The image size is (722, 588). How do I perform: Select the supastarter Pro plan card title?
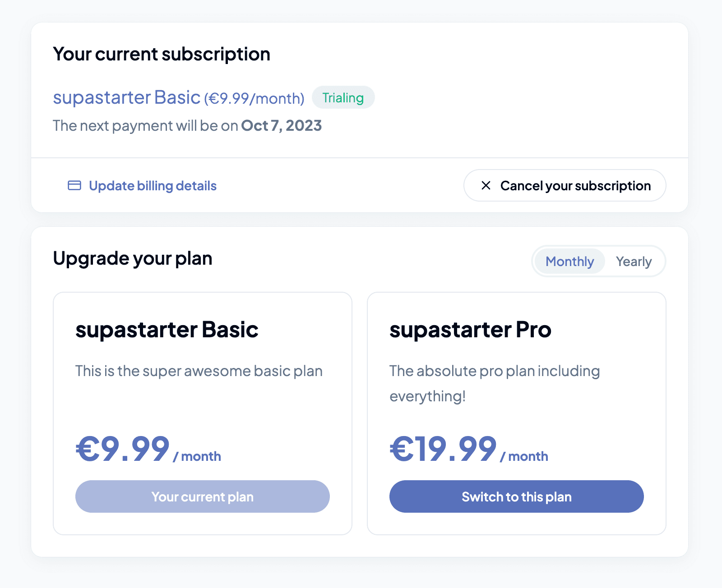470,330
